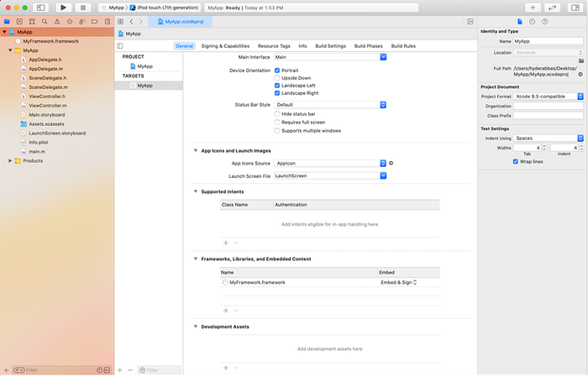Open the symbol navigator
Image resolution: width=588 pixels, height=376 pixels.
click(x=32, y=22)
